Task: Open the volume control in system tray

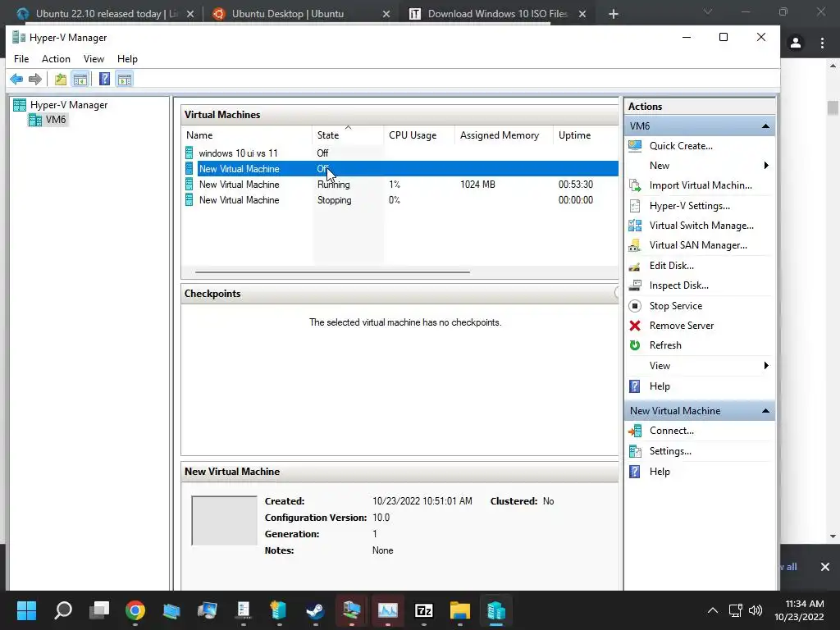Action: coord(756,610)
